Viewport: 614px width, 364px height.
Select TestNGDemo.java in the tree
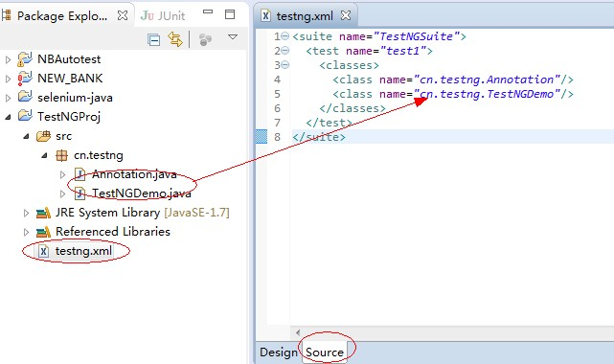click(142, 193)
